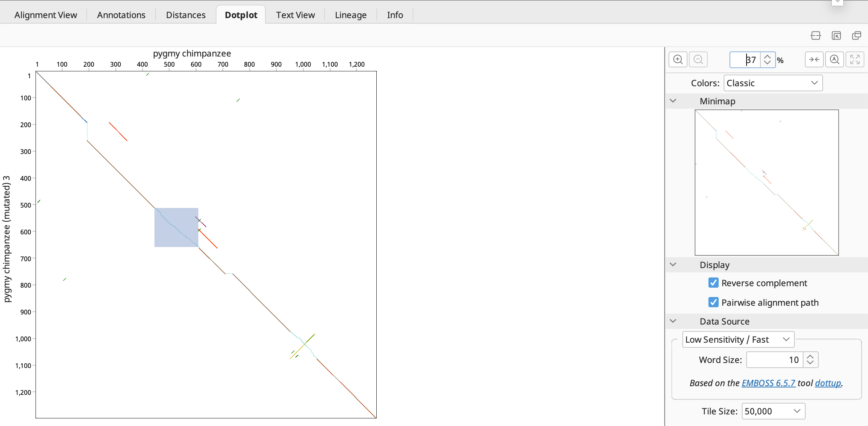
Task: Click the full zoom expand arrows button
Action: pos(855,60)
